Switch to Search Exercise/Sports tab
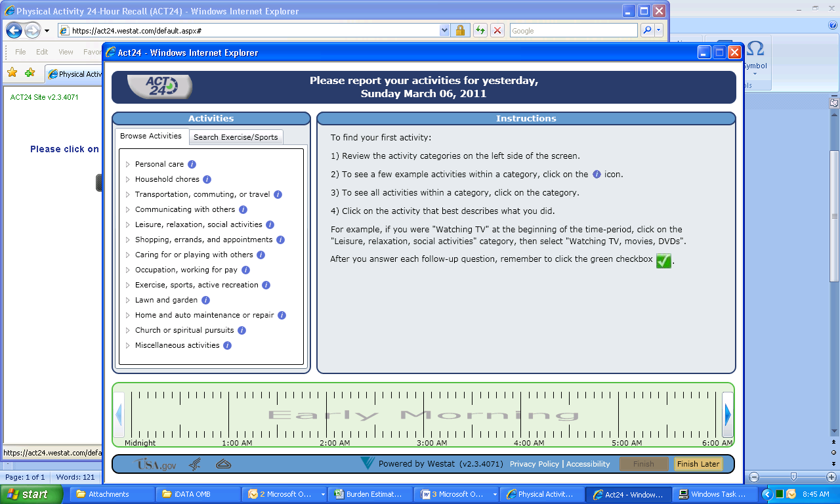The height and width of the screenshot is (504, 840). coord(236,137)
